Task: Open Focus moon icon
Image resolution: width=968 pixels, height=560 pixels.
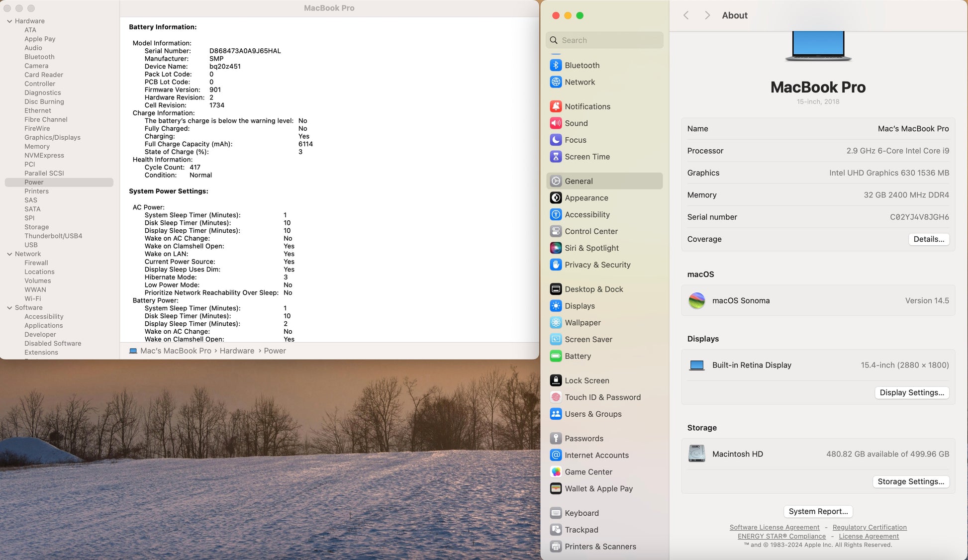Action: 556,140
